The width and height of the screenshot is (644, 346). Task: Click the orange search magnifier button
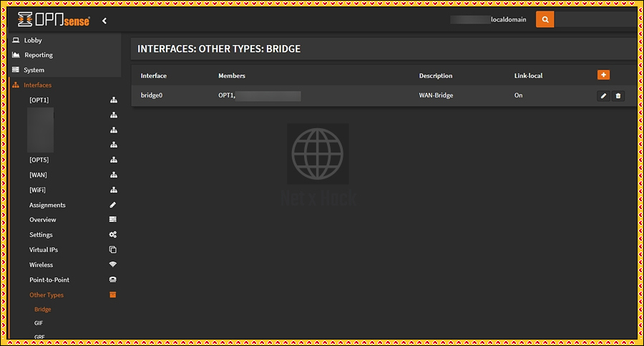pyautogui.click(x=545, y=20)
